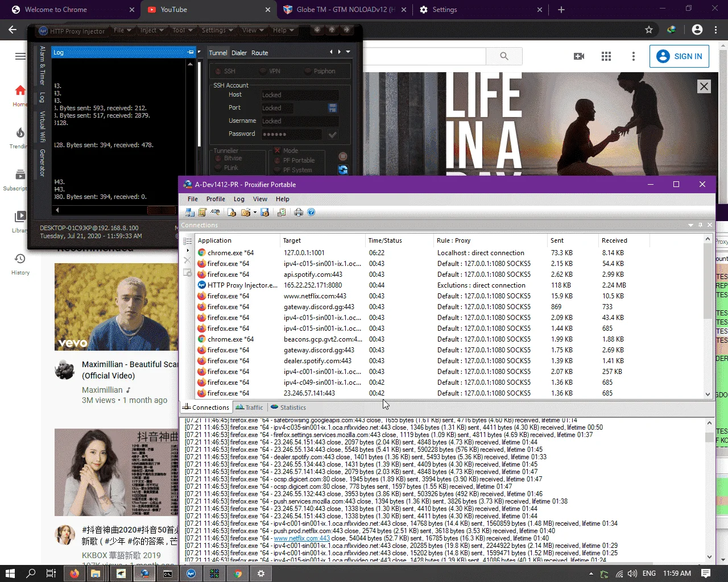The width and height of the screenshot is (728, 582).
Task: Close the Life in a Day banner
Action: point(704,86)
